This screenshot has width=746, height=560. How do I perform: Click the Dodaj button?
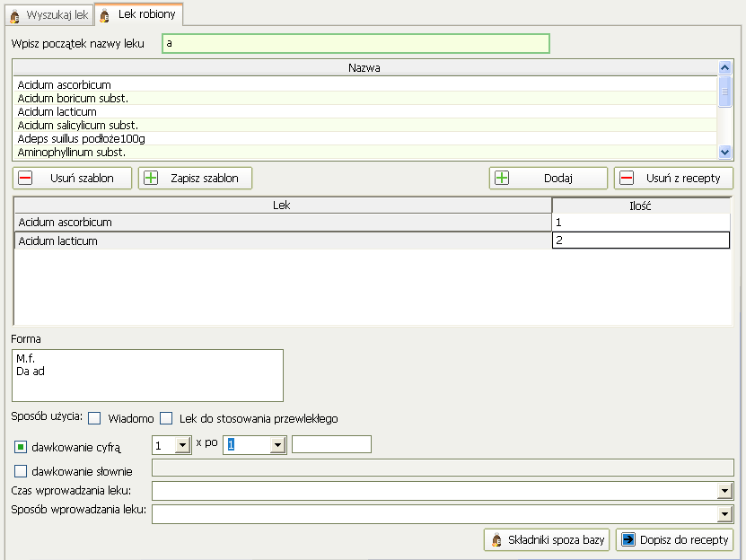coord(549,178)
